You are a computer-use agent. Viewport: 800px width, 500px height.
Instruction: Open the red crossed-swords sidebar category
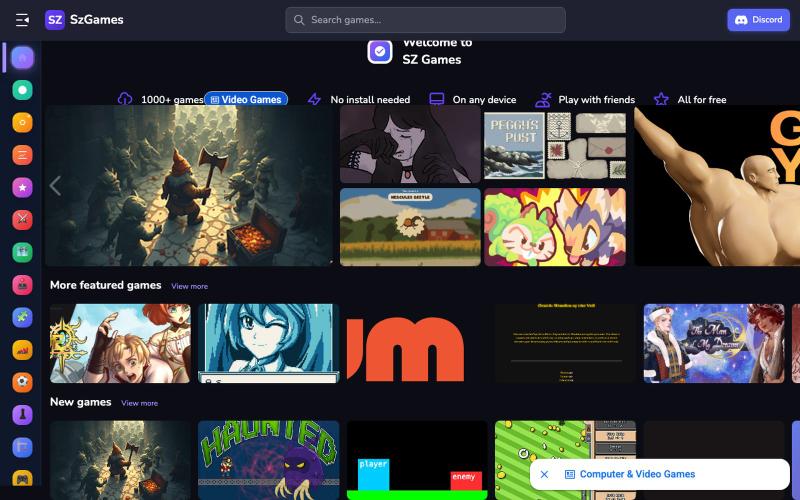[x=22, y=220]
